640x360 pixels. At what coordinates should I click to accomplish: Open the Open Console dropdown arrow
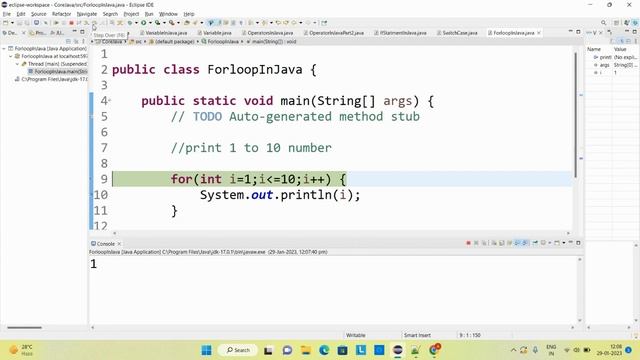563,243
